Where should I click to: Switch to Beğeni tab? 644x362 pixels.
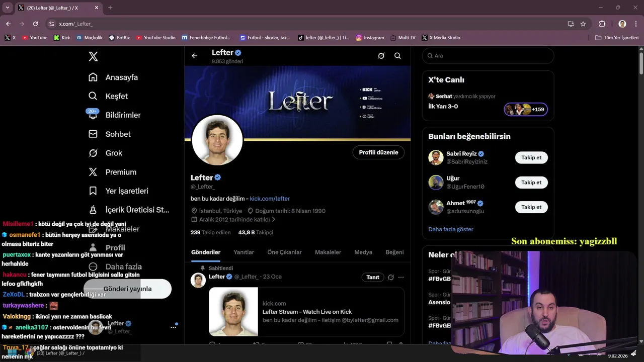394,252
